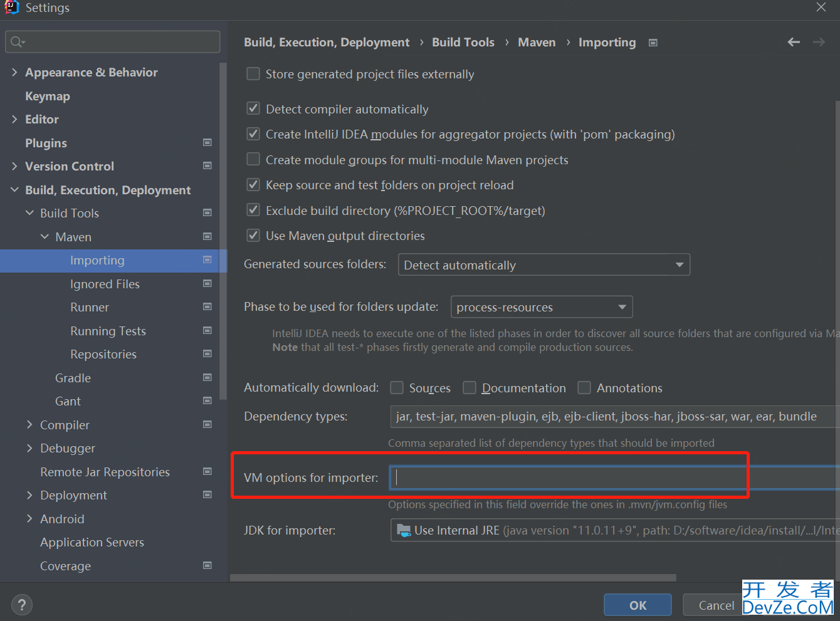Uncheck Detect compiler automatically
The image size is (840, 621).
(253, 108)
